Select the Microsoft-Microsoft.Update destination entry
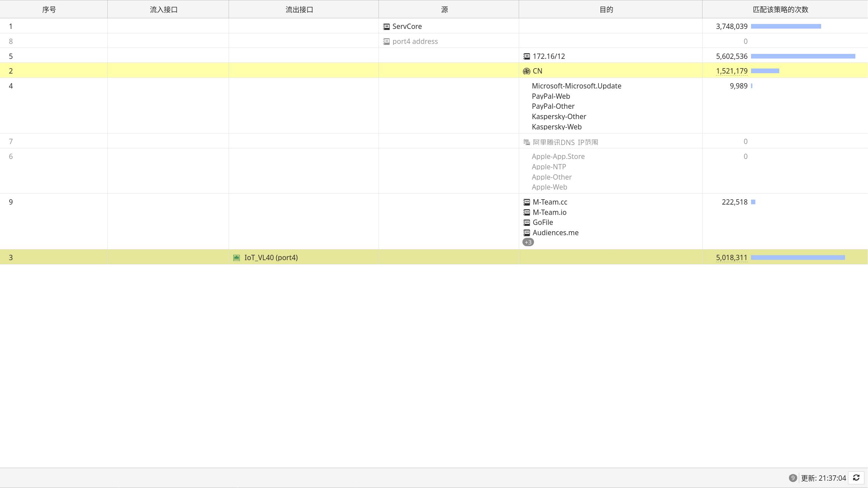The image size is (868, 488). pyautogui.click(x=576, y=86)
